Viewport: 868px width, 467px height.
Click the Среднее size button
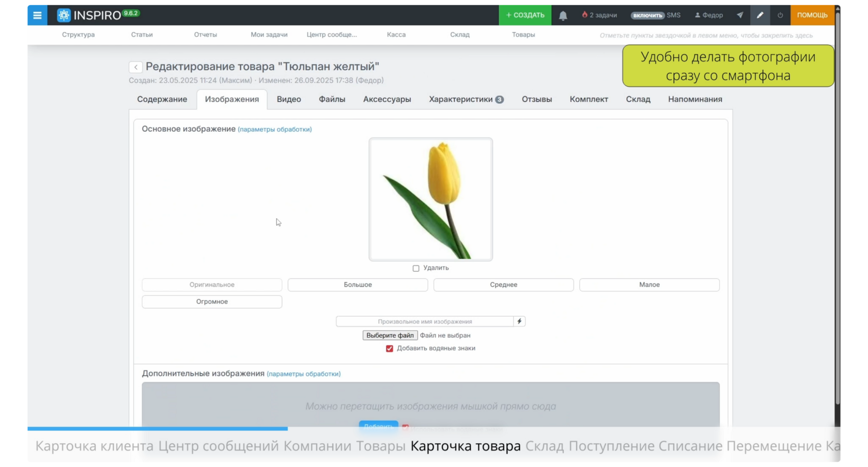coord(504,285)
